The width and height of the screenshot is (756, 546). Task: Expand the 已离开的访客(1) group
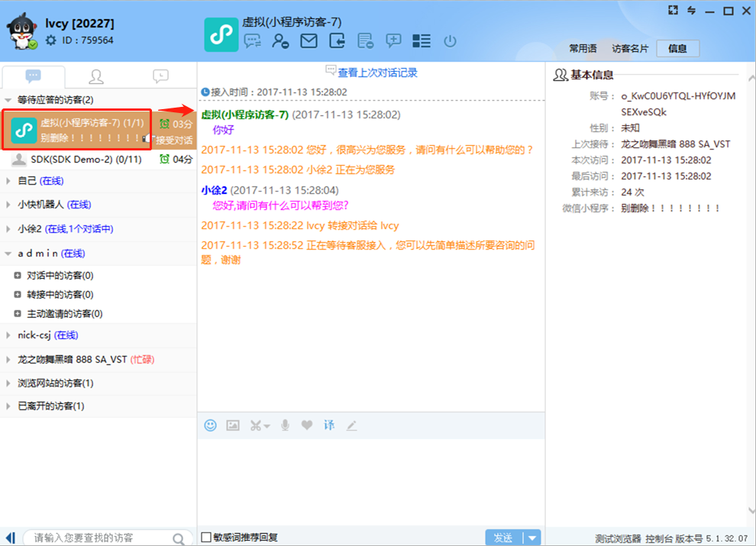coord(8,406)
